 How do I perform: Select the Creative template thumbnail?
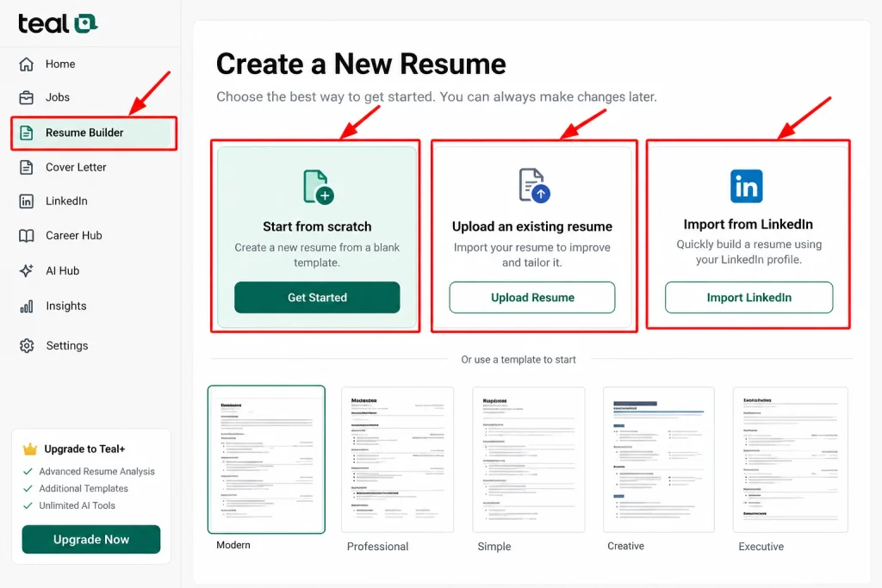click(x=659, y=459)
